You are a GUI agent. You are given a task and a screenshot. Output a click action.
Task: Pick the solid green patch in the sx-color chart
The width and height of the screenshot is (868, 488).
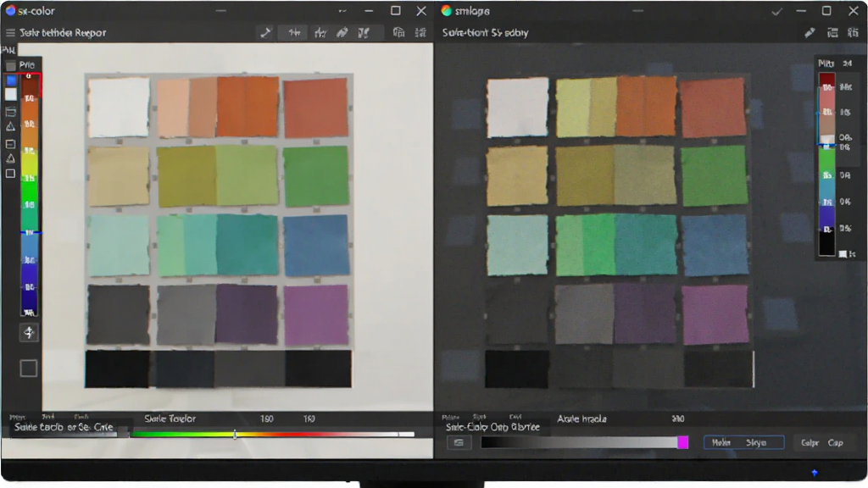(x=316, y=175)
